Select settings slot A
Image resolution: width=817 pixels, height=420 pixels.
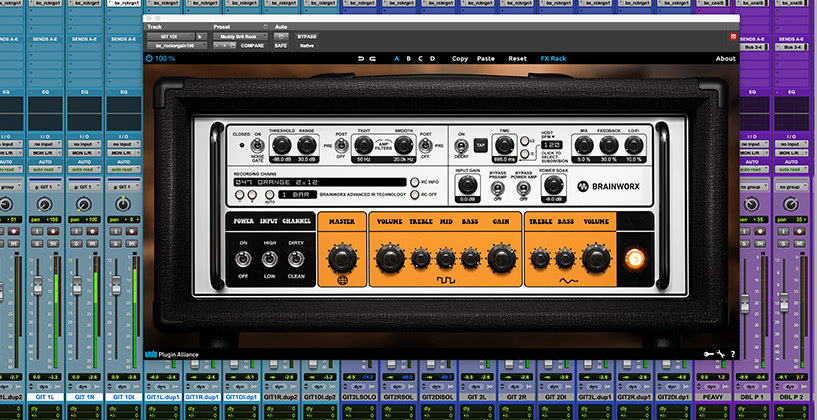397,58
